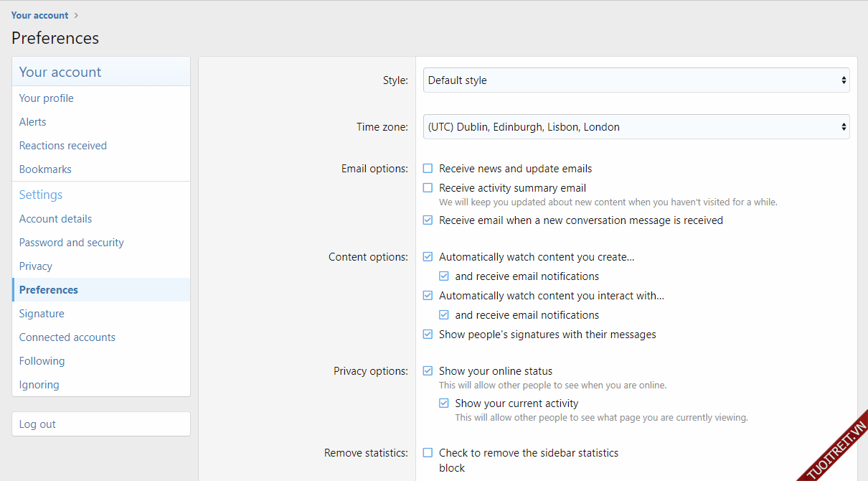This screenshot has height=481, width=868.
Task: Open Password and security settings
Action: [x=72, y=243]
